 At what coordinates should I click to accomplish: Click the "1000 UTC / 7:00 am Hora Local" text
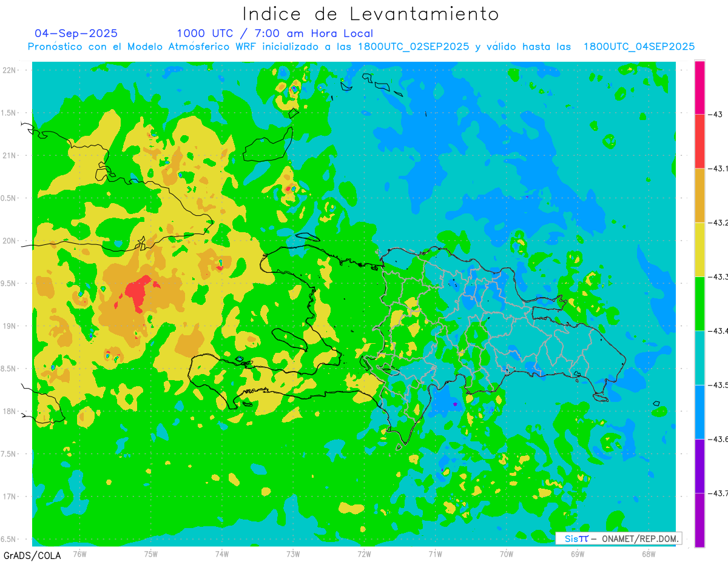[275, 33]
